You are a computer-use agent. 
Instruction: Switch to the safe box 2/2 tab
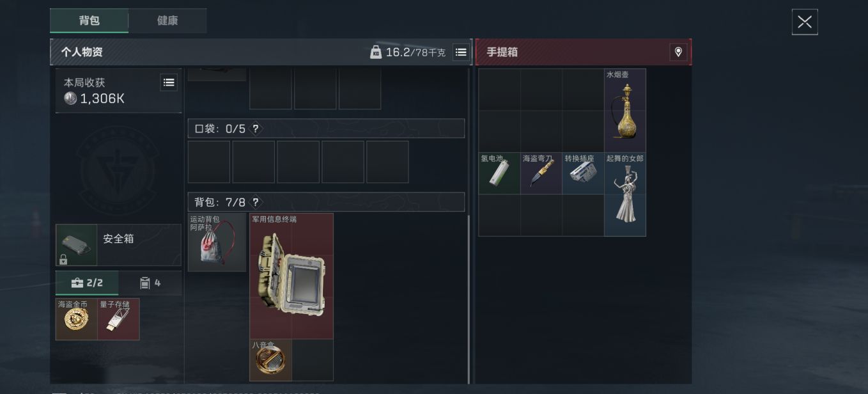(x=87, y=283)
